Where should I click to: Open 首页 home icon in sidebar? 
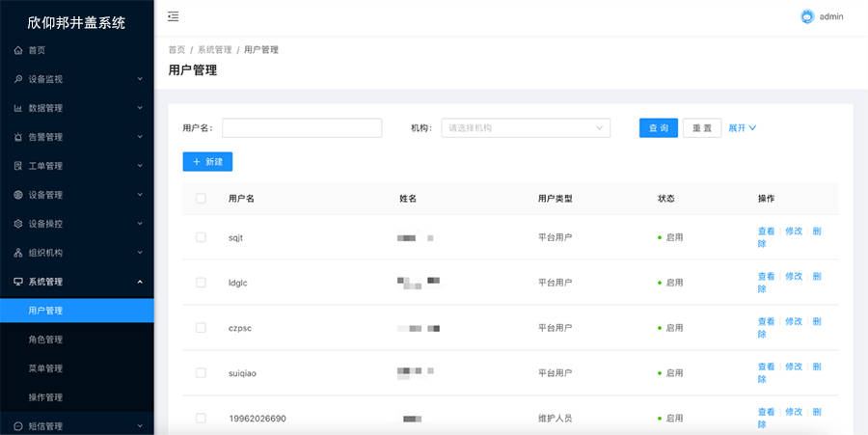tap(18, 50)
